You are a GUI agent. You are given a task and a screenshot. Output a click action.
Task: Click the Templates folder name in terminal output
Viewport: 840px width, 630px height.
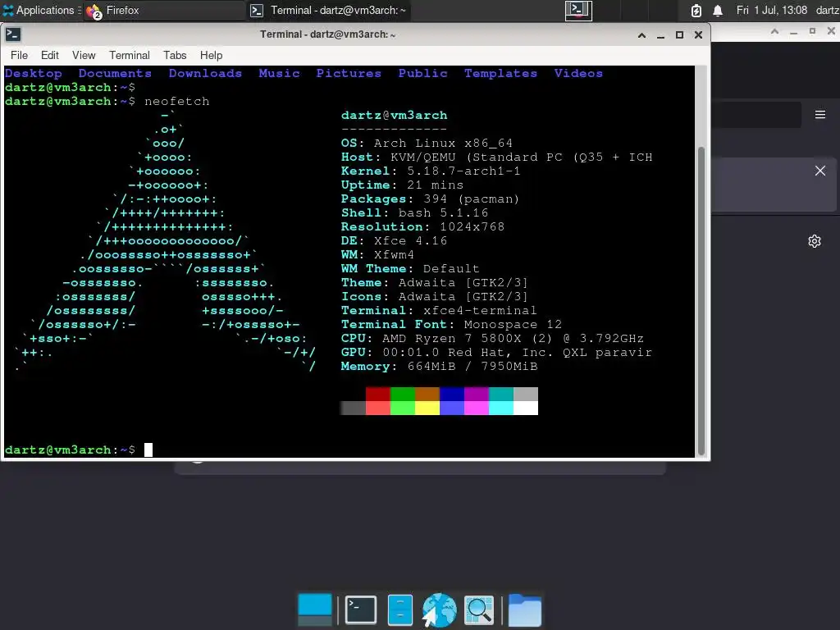pyautogui.click(x=500, y=73)
